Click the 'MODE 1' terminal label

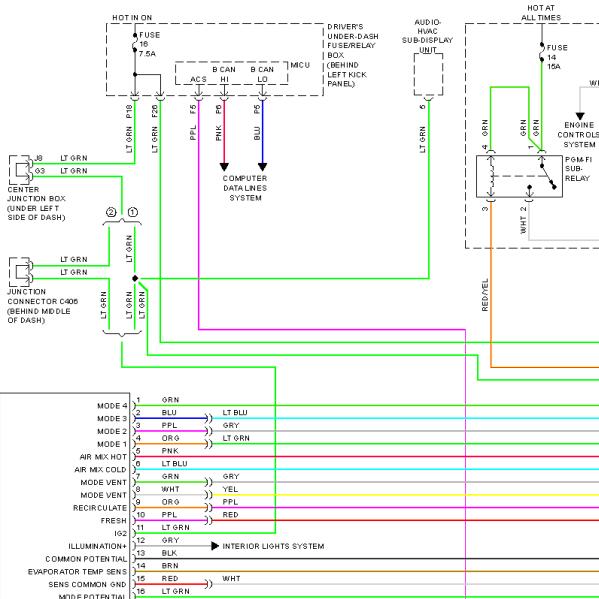112,444
